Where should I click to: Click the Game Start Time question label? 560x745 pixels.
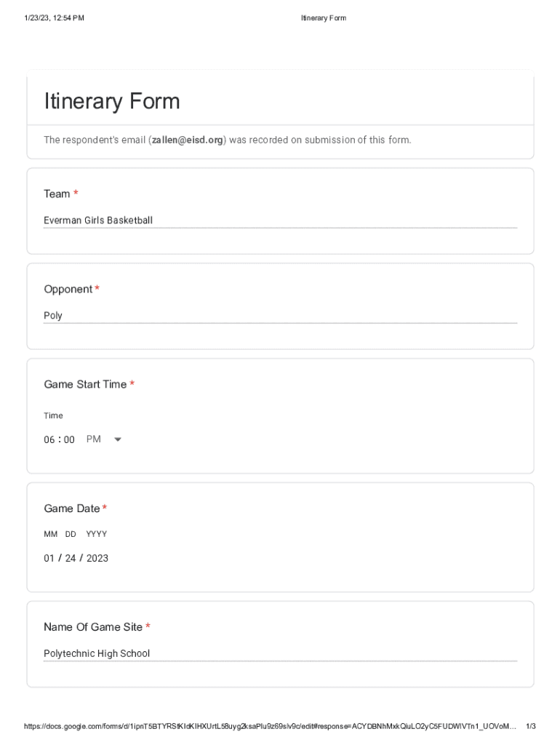point(85,384)
